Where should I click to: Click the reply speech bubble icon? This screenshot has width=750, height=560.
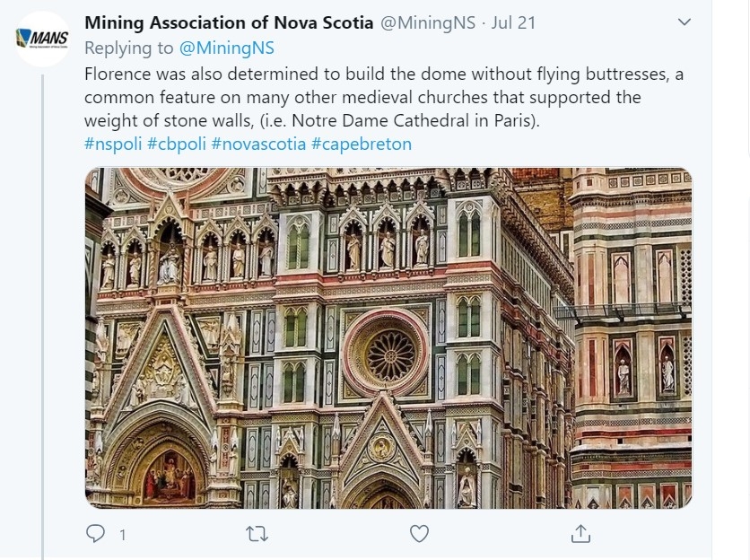[x=96, y=534]
